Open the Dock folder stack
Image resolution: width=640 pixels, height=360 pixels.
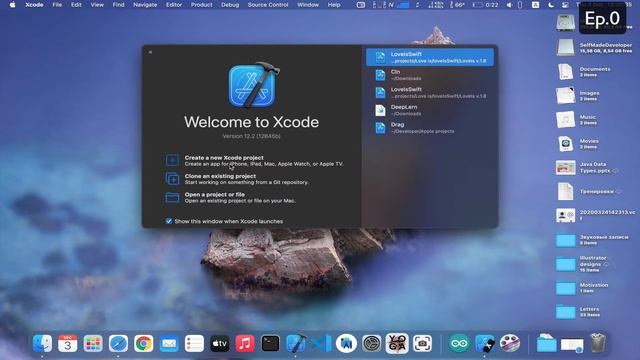pos(547,344)
